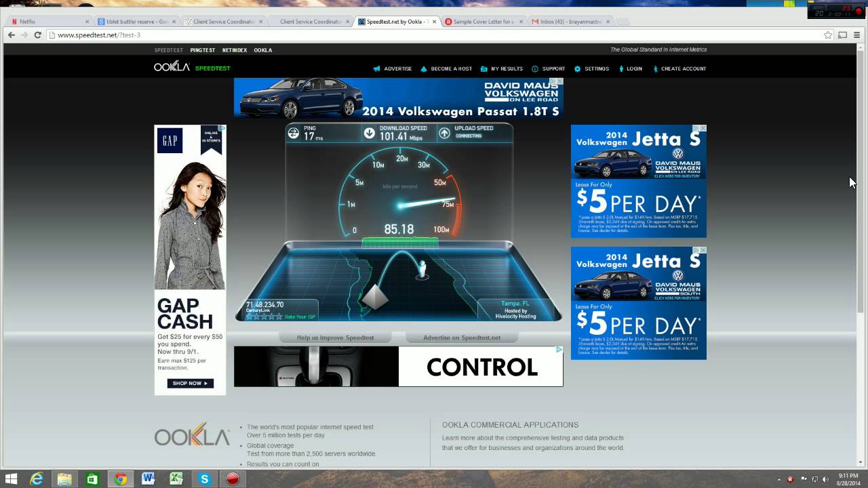The width and height of the screenshot is (868, 488).
Task: Close the Passat banner ad choices icon
Action: point(559,81)
